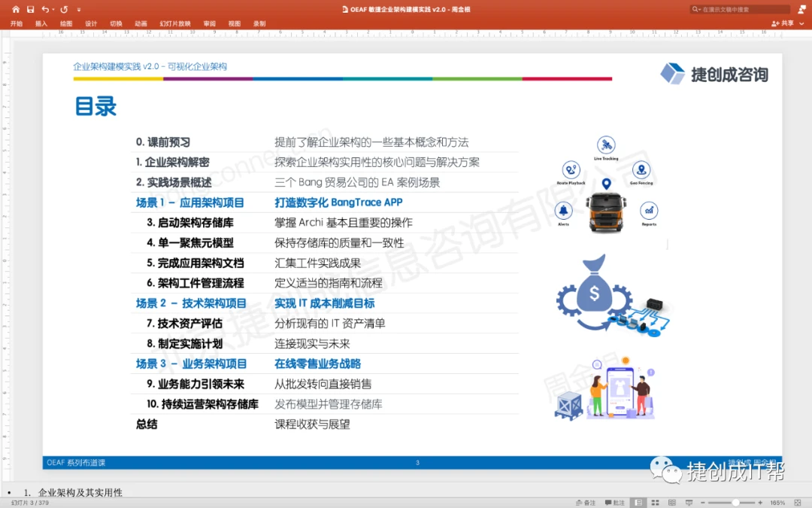Click the row 1. 企业架构解密
812x508 pixels.
coord(325,163)
